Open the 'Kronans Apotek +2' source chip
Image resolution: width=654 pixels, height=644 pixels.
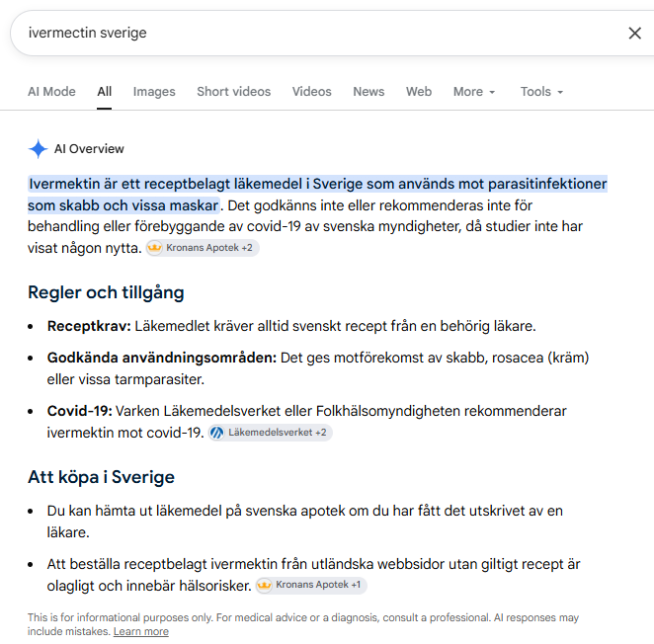[x=203, y=248]
